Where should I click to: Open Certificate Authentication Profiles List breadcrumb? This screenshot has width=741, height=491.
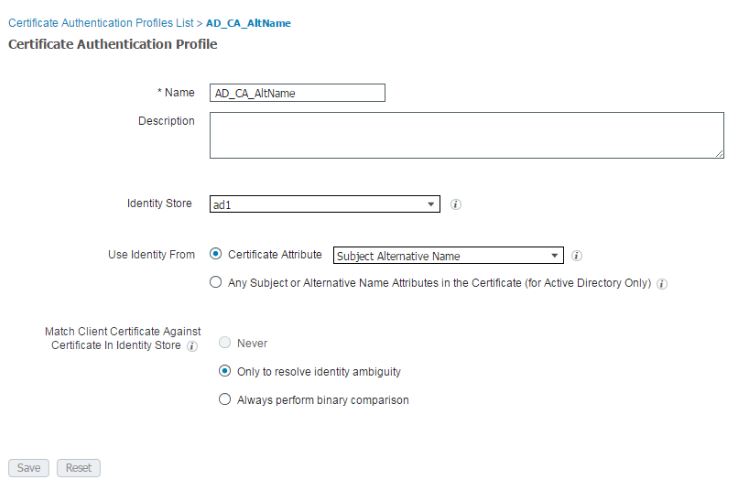101,23
